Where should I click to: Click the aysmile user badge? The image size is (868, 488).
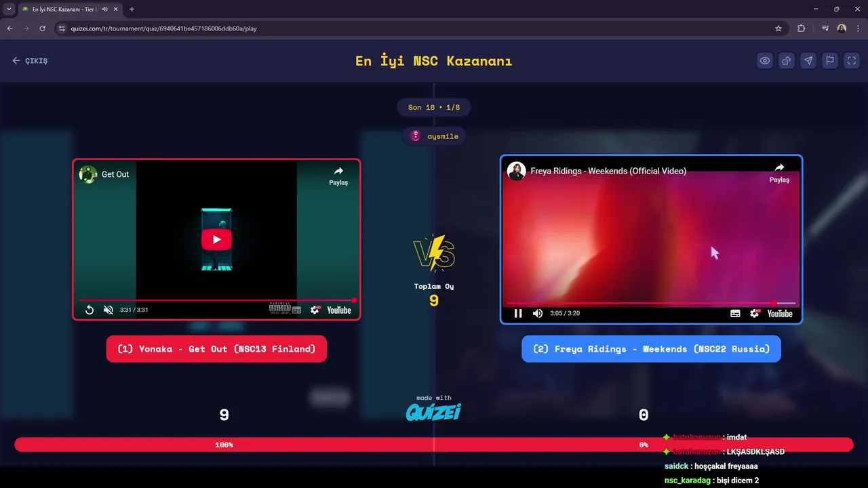coord(434,136)
